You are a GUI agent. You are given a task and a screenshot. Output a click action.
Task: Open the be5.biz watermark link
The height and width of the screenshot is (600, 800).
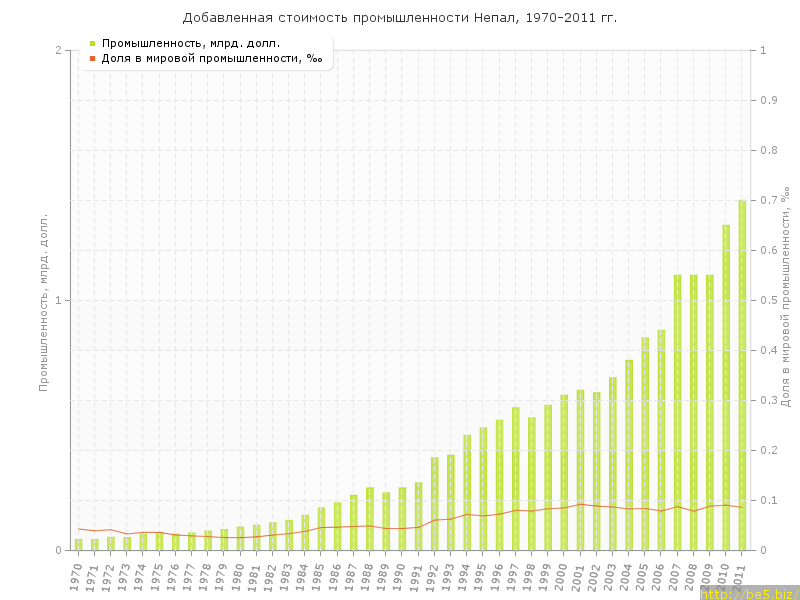(x=748, y=593)
